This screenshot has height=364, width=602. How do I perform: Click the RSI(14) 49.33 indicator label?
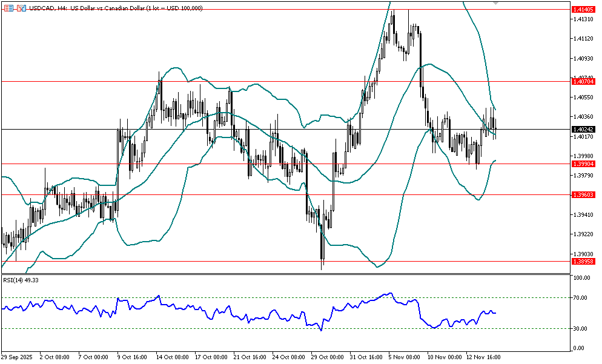coord(21,280)
